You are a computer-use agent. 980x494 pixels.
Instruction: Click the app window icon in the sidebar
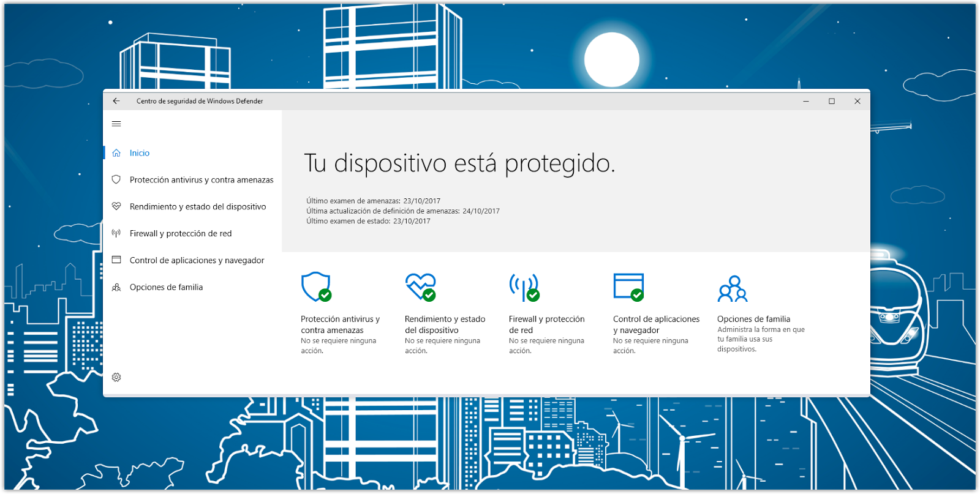point(116,260)
